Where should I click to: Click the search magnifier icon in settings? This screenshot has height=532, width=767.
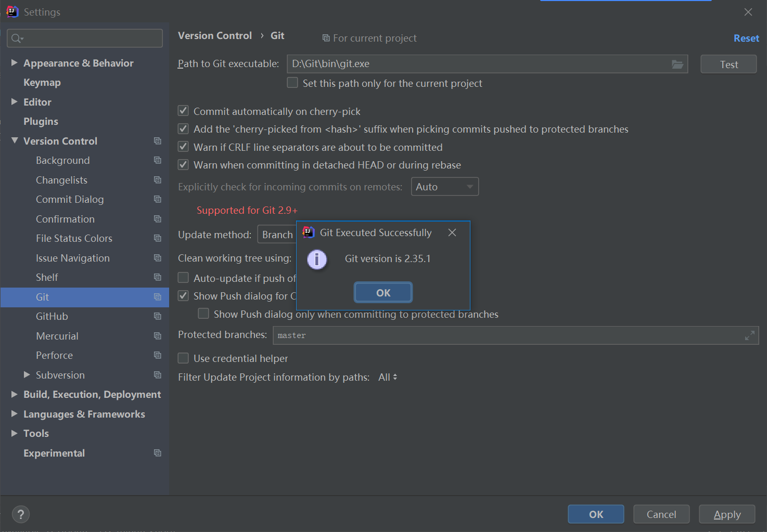pyautogui.click(x=17, y=38)
